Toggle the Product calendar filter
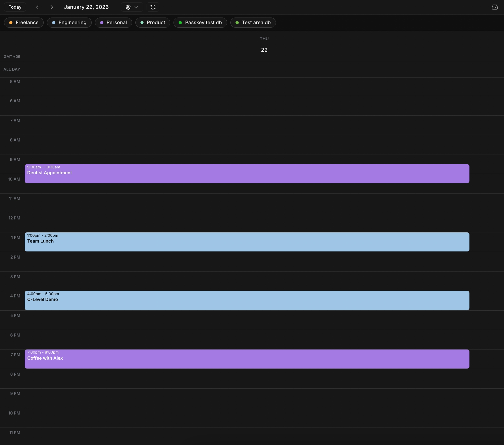 [153, 23]
